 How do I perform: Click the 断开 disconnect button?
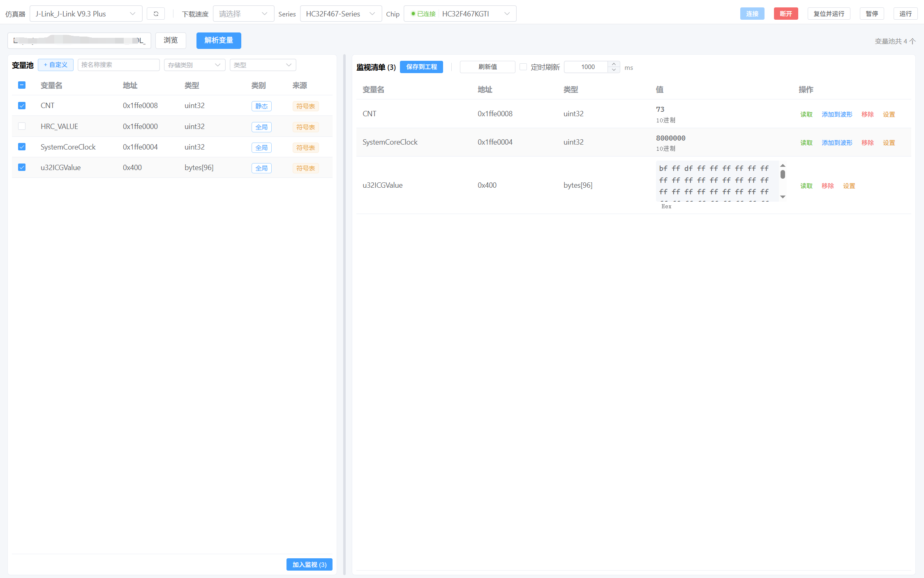(x=786, y=14)
